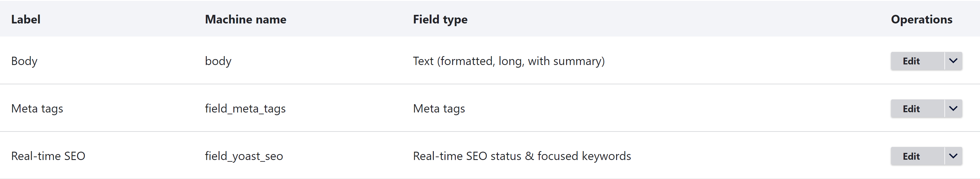Viewport: 980px width, 179px height.
Task: Click Edit for the Meta tags field
Action: point(912,109)
